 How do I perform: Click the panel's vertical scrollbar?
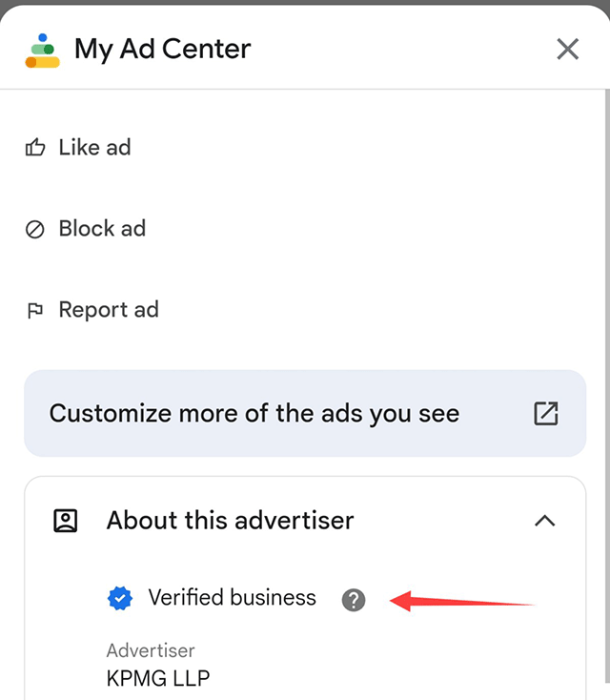(x=605, y=381)
